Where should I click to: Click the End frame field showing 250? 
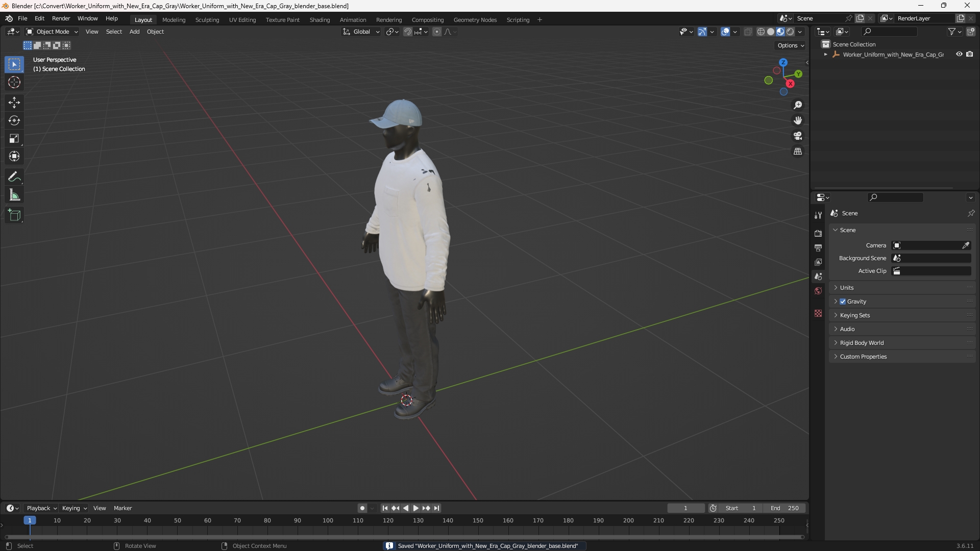tap(785, 508)
